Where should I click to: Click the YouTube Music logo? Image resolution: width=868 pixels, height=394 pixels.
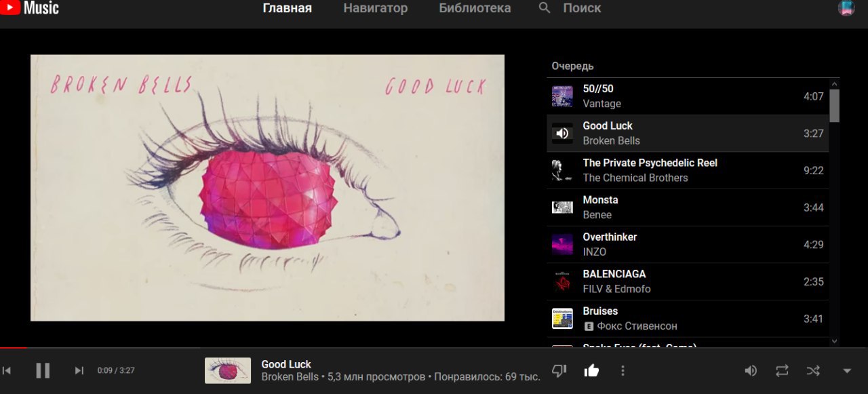(x=30, y=7)
